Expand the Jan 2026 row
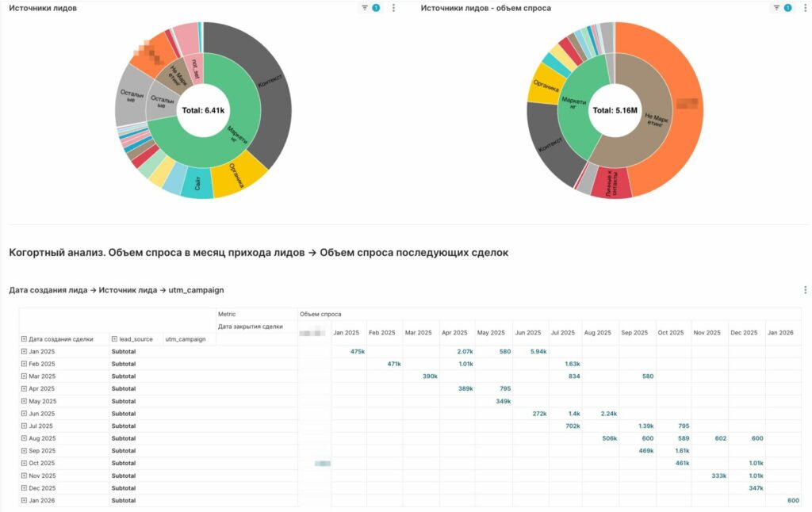This screenshot has height=512, width=812. coord(24,501)
